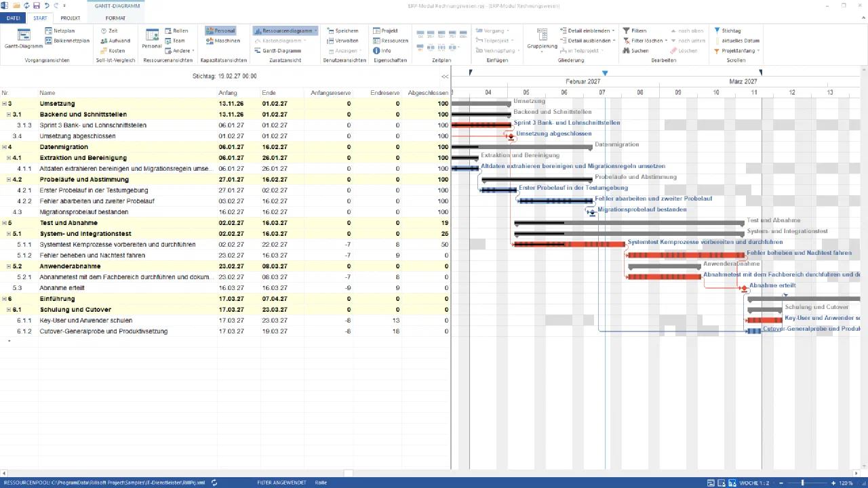The height and width of the screenshot is (488, 868).
Task: Select row Migrationsprobelauf bestanden
Action: click(225, 212)
